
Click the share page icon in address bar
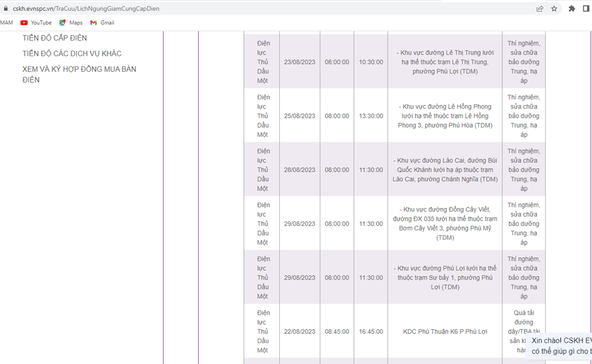(x=540, y=8)
